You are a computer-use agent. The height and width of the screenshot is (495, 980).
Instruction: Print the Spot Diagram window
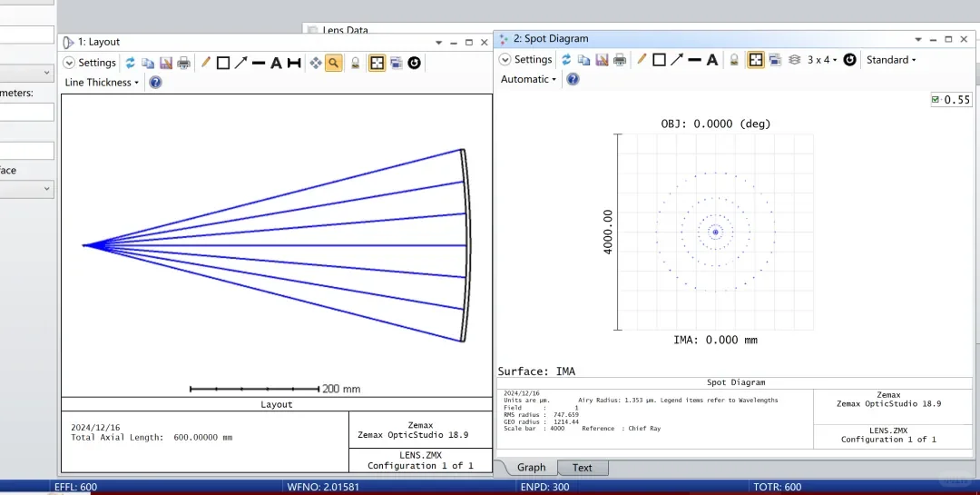[620, 59]
